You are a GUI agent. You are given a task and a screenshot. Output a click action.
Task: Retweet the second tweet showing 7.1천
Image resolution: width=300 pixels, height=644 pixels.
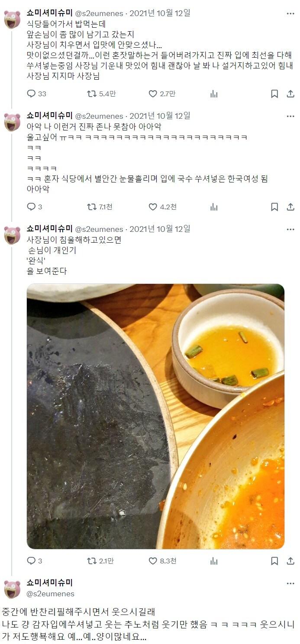click(x=100, y=207)
